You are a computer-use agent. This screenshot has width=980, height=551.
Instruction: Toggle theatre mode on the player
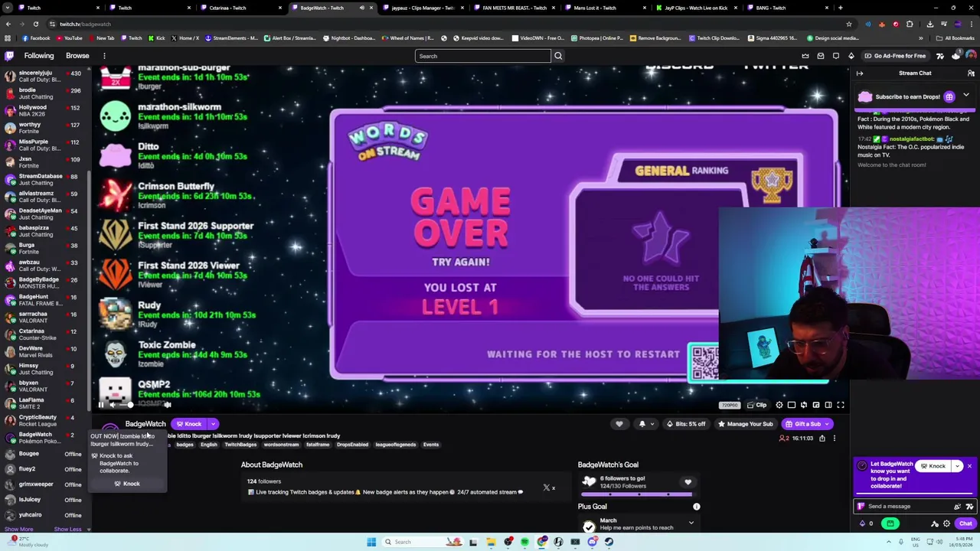[828, 405]
